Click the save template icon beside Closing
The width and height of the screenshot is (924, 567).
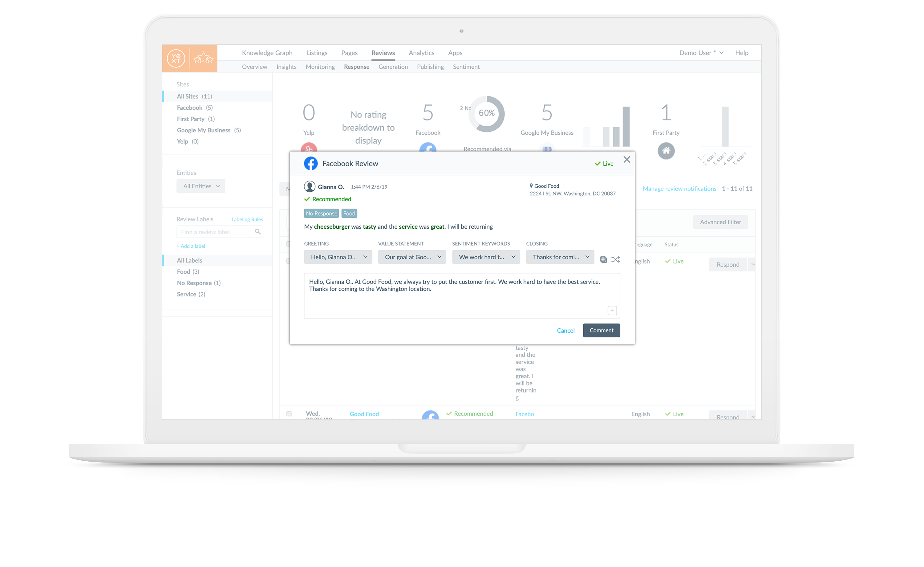click(x=603, y=259)
